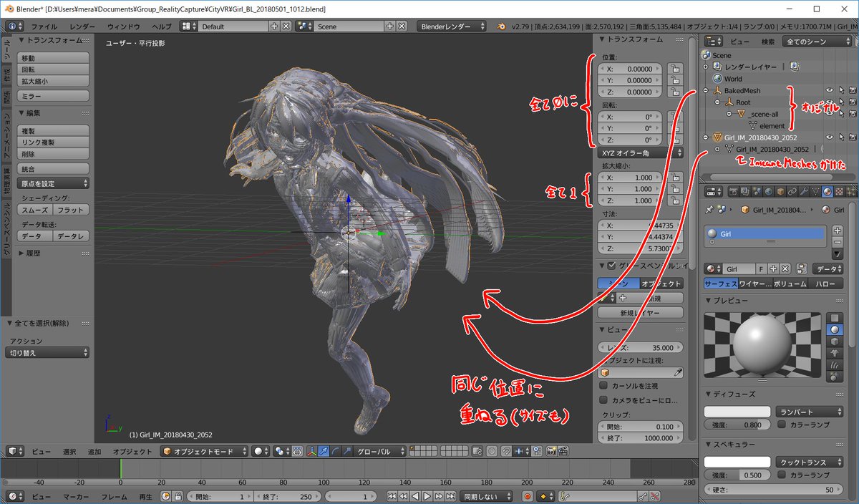Toggle renderability of Girl_IM_20180430_2052 object
Screen dimensions: 859x504
coord(853,137)
